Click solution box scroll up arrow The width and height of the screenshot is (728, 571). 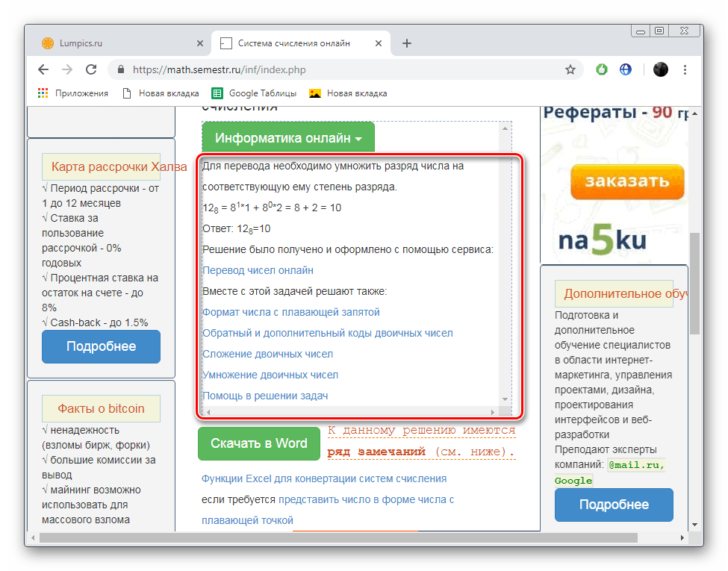click(505, 128)
